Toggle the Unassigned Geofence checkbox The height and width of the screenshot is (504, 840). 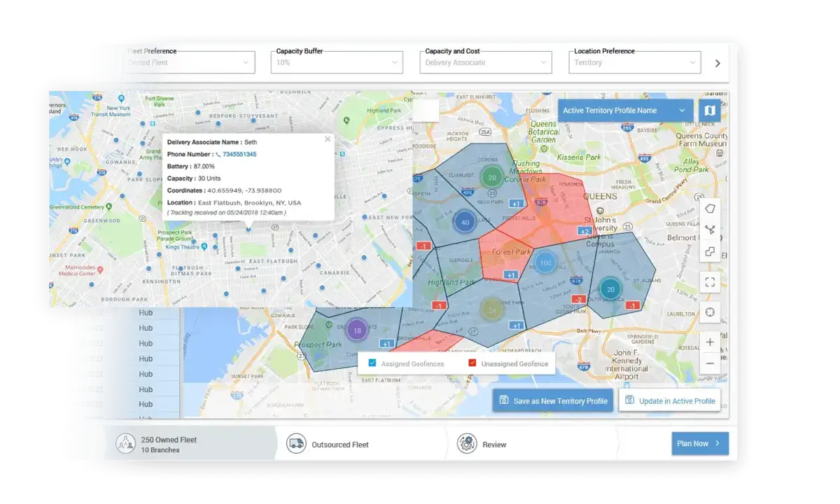pyautogui.click(x=472, y=363)
